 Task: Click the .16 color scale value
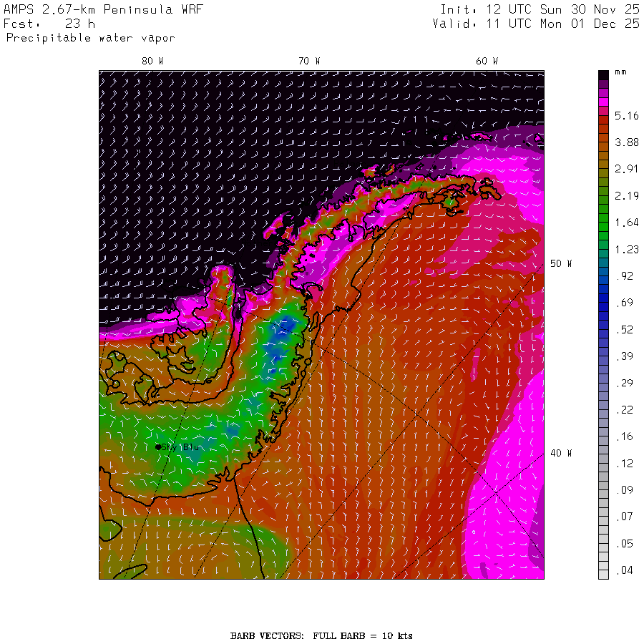(x=625, y=436)
